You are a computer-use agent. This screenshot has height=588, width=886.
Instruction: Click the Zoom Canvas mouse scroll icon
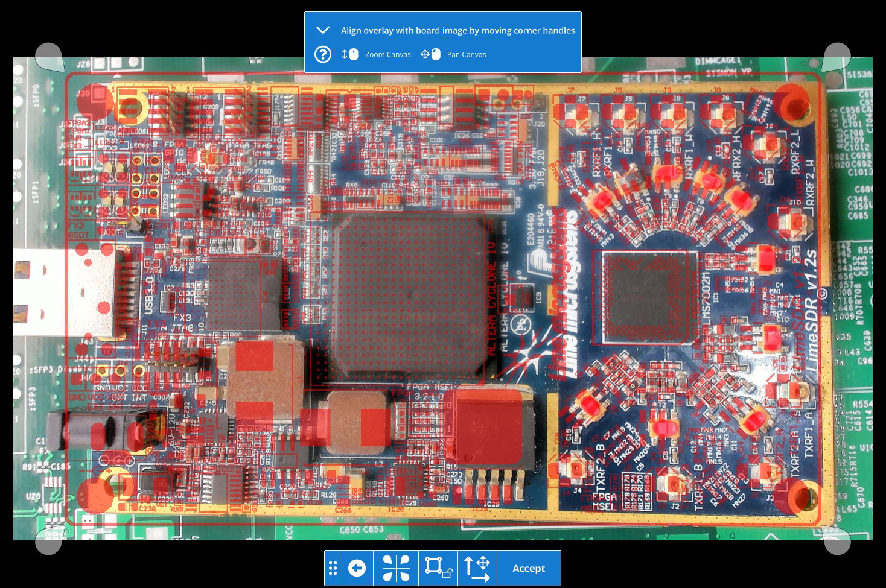point(350,54)
